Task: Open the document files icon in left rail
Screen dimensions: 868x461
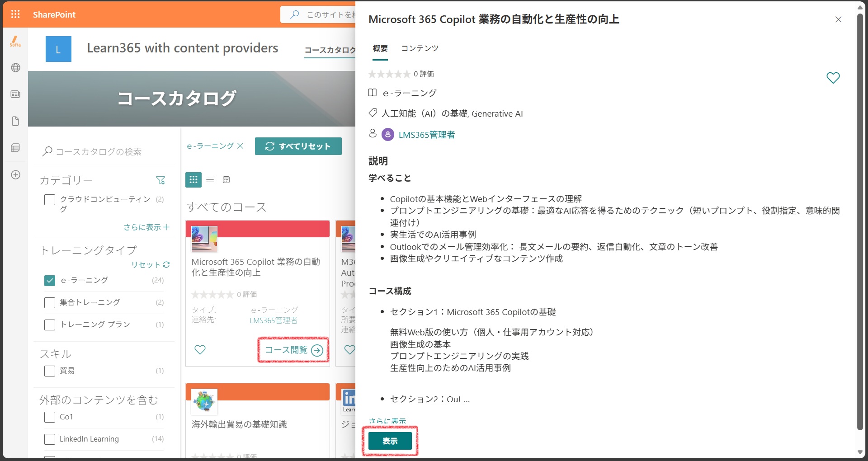Action: point(15,121)
